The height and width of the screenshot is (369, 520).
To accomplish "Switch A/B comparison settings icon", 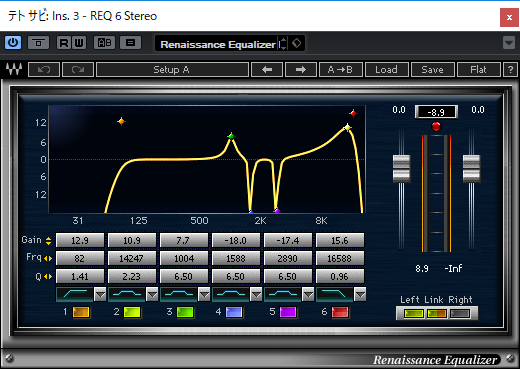I will click(x=104, y=43).
